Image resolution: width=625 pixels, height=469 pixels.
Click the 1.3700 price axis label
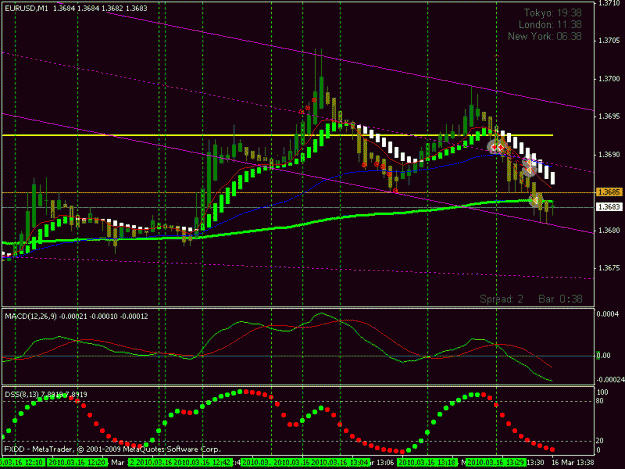point(609,79)
